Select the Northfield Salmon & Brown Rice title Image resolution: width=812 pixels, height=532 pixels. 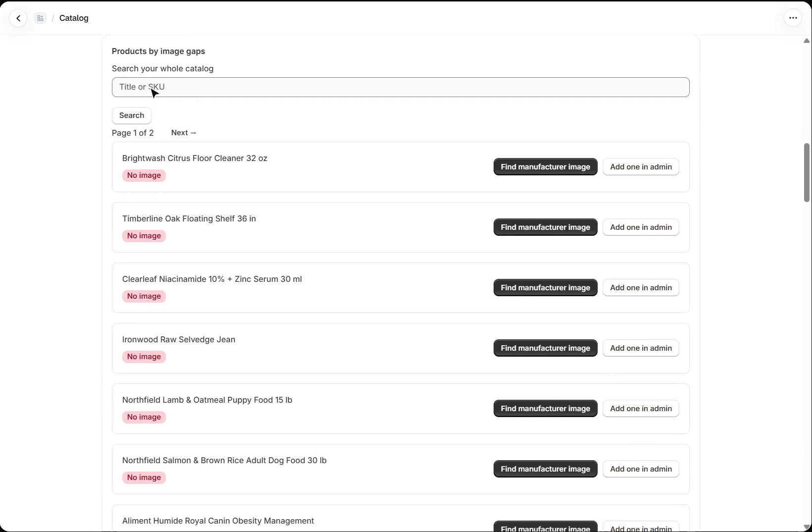tap(224, 461)
